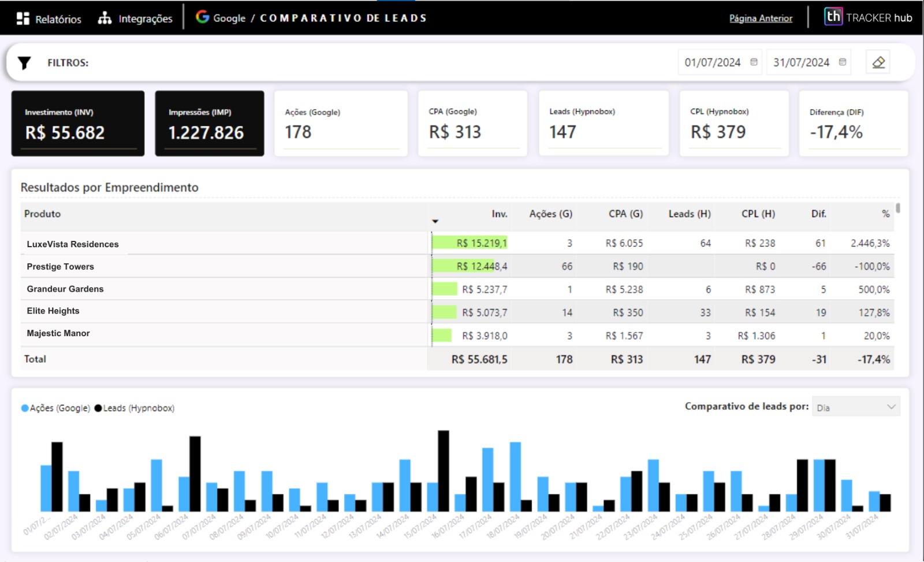Toggle the Ações (Google) legend item

pyautogui.click(x=55, y=408)
